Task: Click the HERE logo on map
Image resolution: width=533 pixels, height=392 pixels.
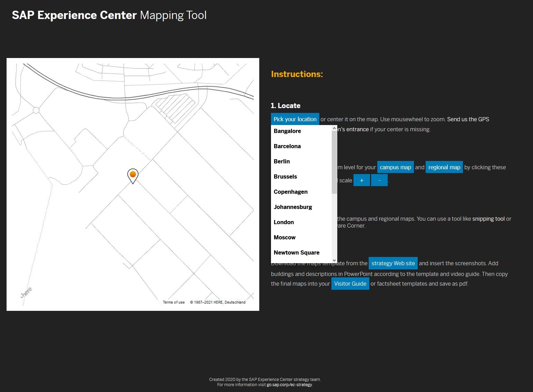Action: point(26,292)
